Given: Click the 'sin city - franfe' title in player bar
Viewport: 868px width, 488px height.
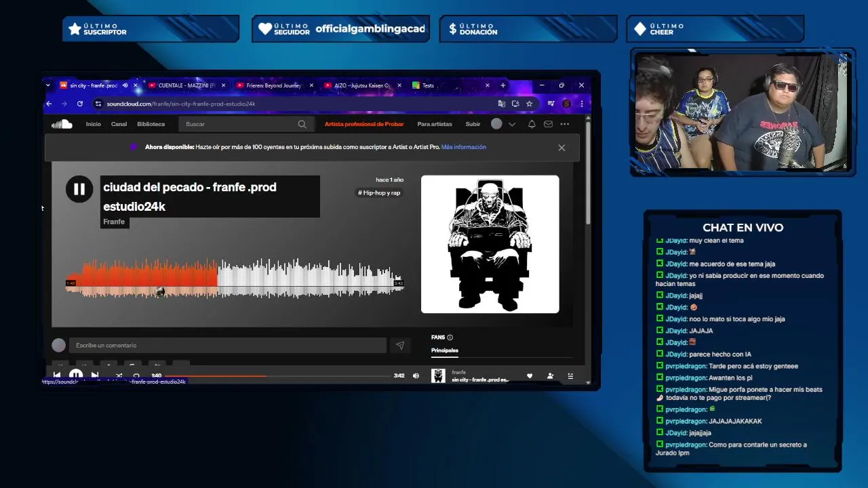Looking at the screenshot, I should [x=479, y=380].
